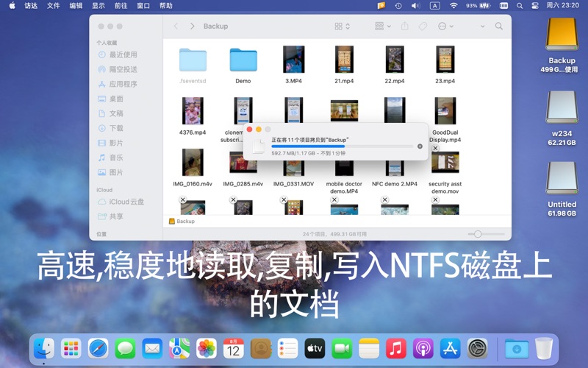The image size is (588, 368).
Task: Select the IMG_0331.MOV file
Action: pos(293,171)
